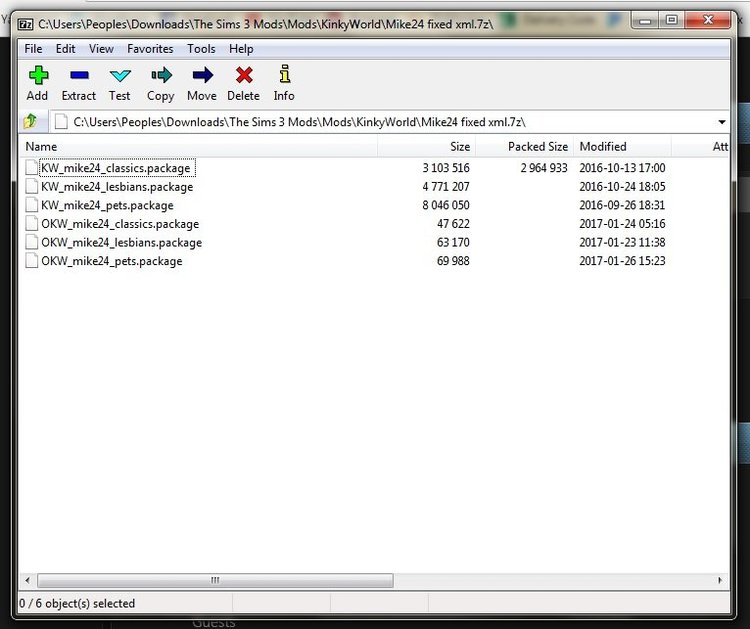The height and width of the screenshot is (629, 750).
Task: Select OKW_mike24_lesbians.package file name
Action: tap(121, 243)
